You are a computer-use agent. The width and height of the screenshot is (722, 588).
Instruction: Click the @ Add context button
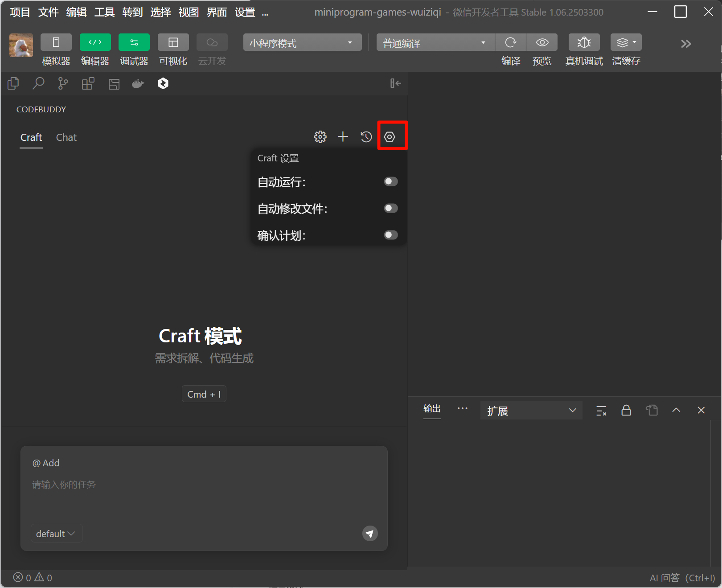click(46, 463)
